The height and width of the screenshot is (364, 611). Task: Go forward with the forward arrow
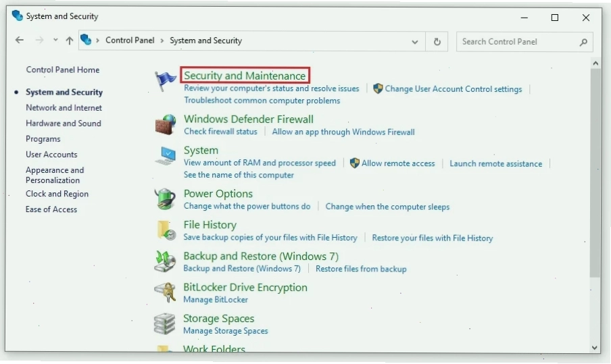[39, 40]
